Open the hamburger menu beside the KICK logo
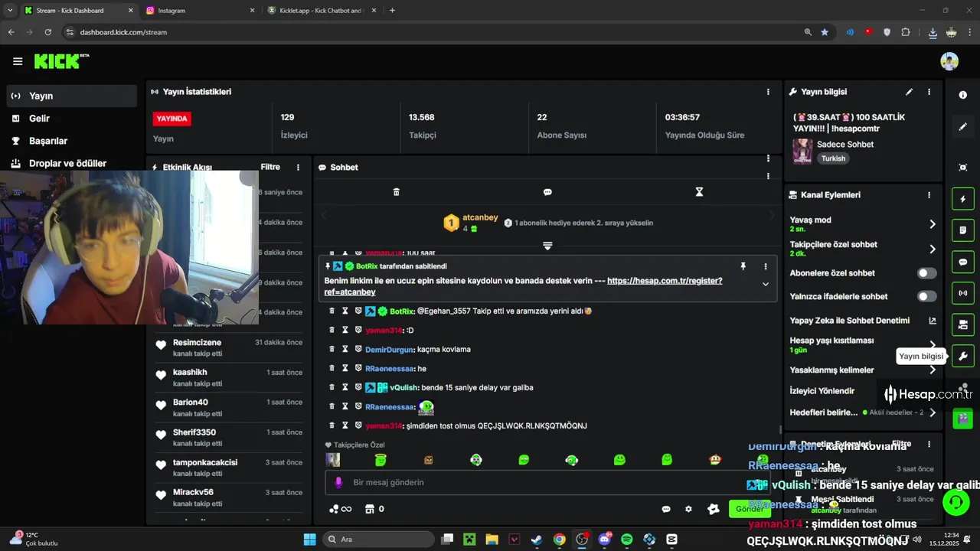The image size is (980, 551). coord(18,61)
